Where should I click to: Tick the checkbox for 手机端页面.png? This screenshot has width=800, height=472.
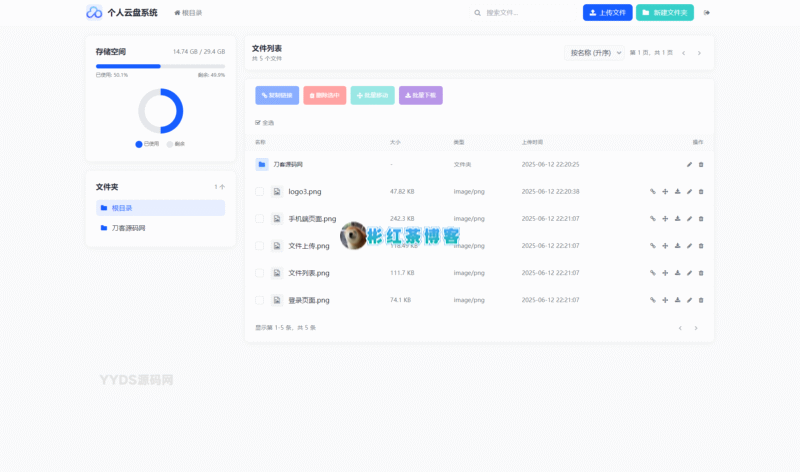pos(259,218)
